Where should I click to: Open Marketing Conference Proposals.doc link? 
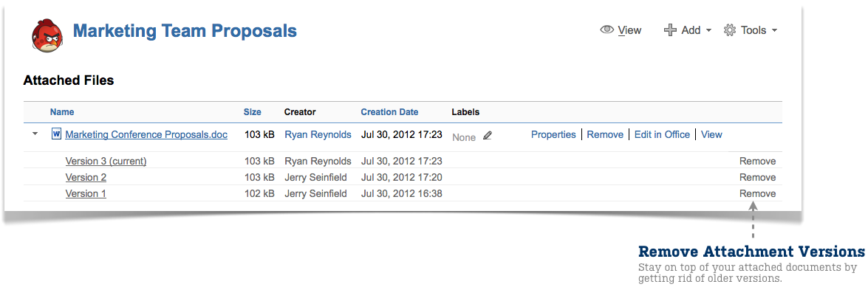[x=146, y=134]
